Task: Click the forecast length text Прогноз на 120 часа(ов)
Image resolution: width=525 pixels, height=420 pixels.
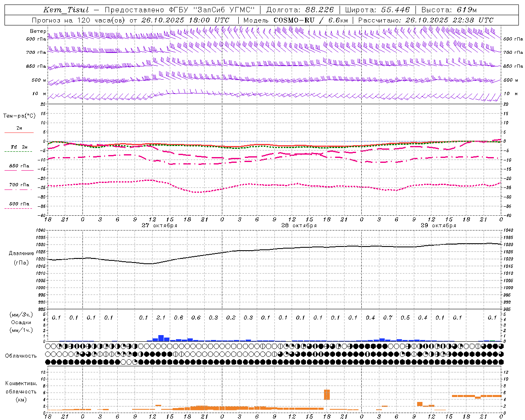Action: point(79,20)
